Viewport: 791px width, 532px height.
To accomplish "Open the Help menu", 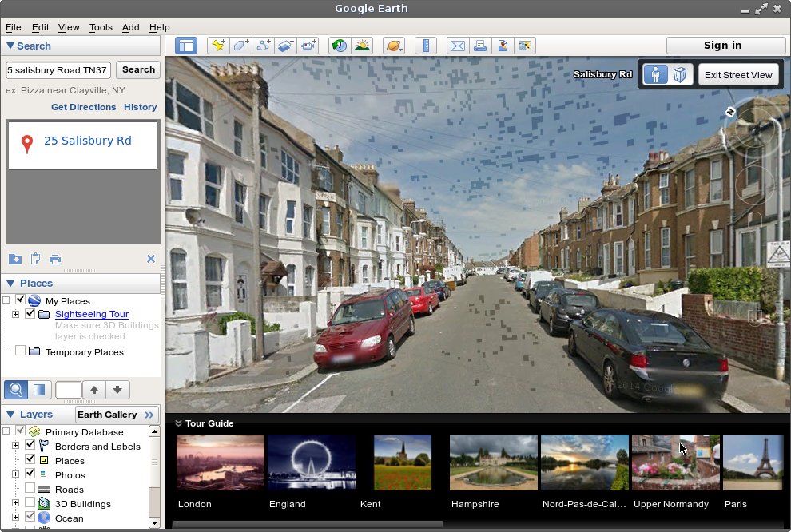I will (x=160, y=27).
